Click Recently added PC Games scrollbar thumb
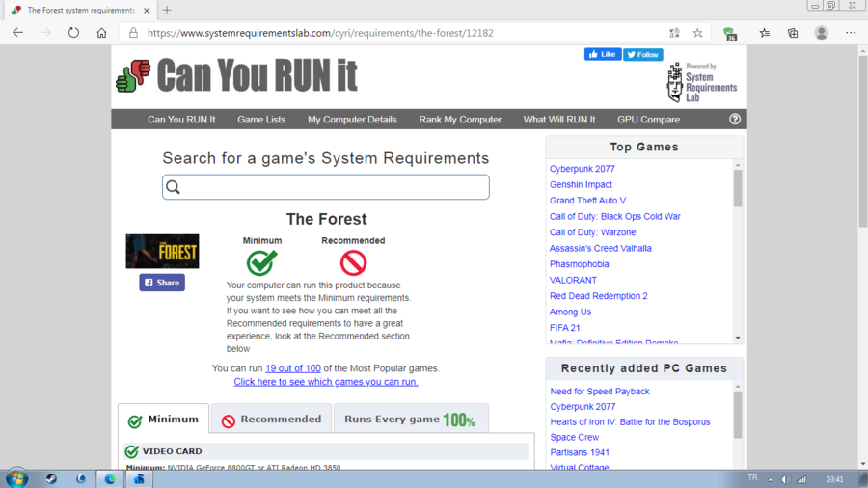Image resolution: width=868 pixels, height=488 pixels. [x=738, y=415]
